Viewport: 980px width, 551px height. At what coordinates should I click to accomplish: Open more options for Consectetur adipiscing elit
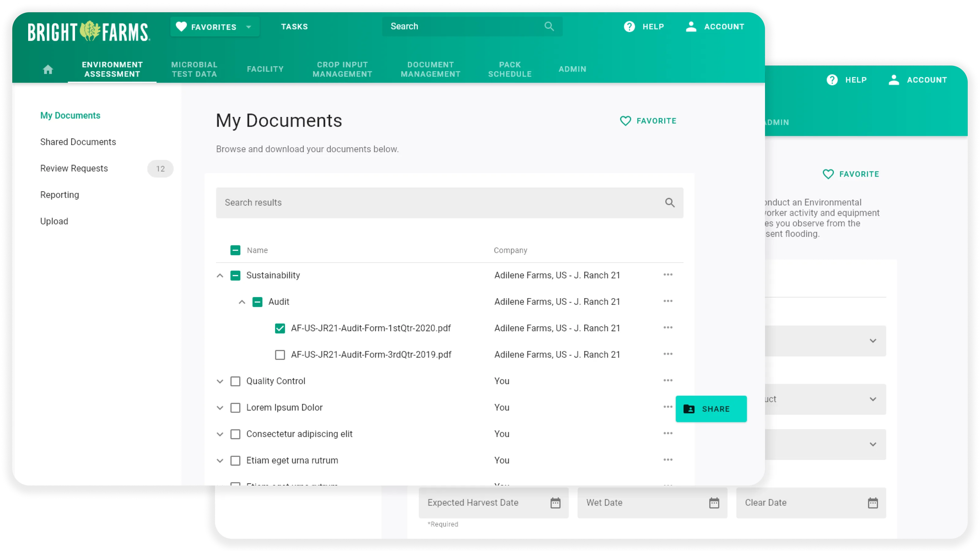point(668,433)
